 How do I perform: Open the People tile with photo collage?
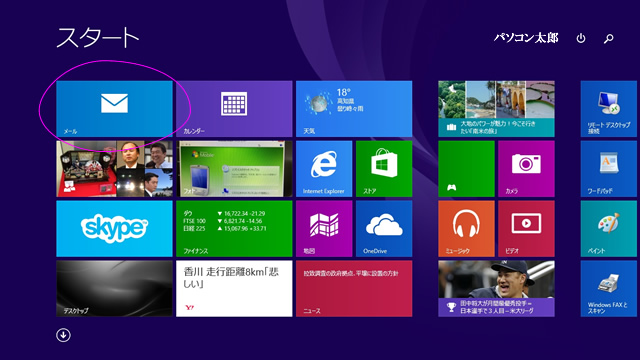pos(114,169)
